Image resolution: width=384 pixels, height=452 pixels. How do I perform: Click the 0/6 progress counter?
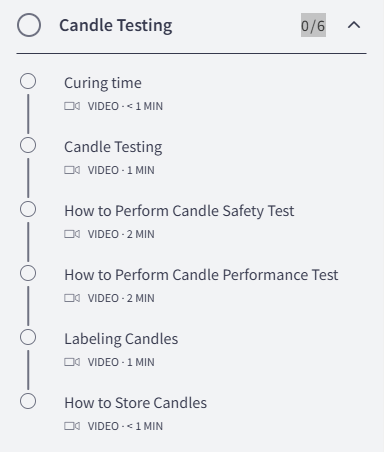tap(313, 25)
